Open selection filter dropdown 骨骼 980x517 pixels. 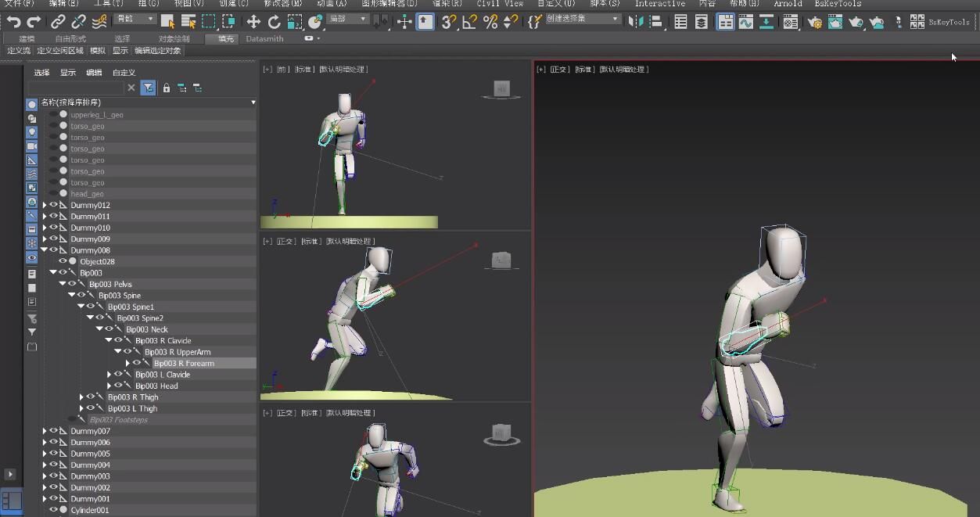point(135,18)
